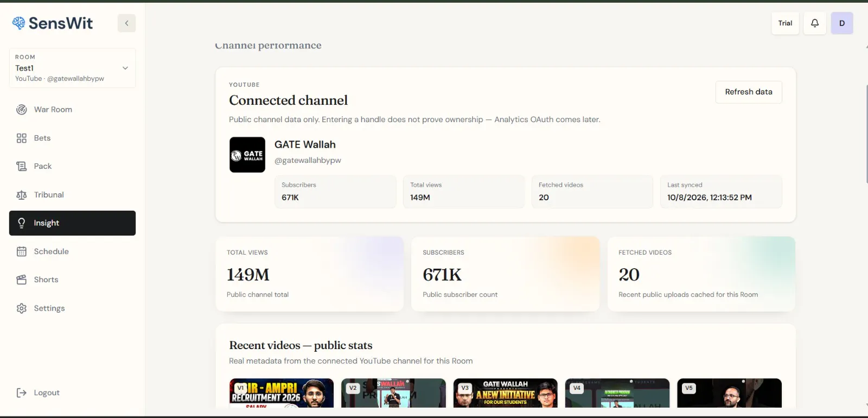Click the Pack scroll icon

click(x=22, y=166)
